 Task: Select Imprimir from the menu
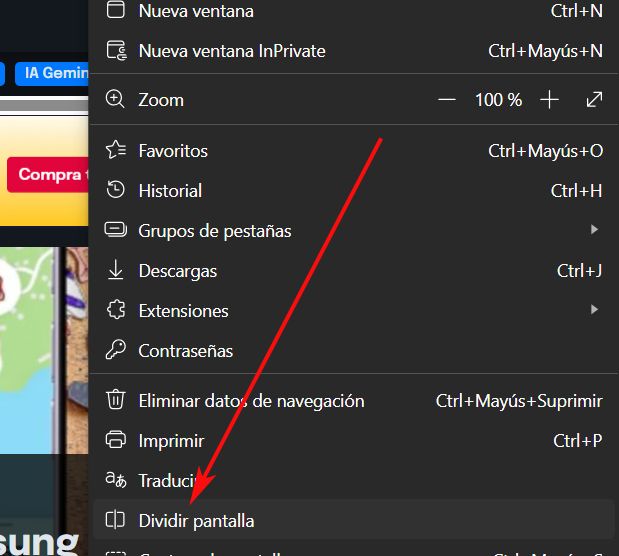[x=354, y=441]
